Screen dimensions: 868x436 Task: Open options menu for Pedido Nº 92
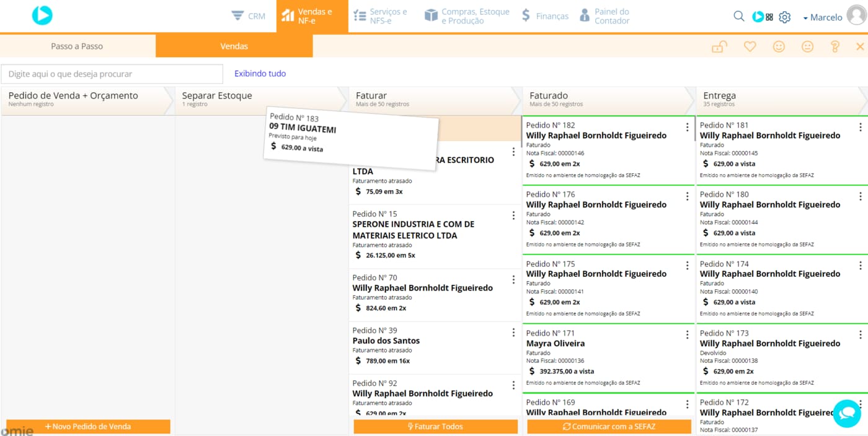click(513, 385)
